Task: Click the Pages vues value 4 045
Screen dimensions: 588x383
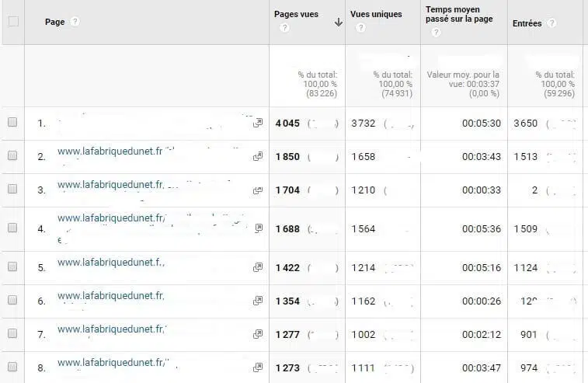Action: 287,123
